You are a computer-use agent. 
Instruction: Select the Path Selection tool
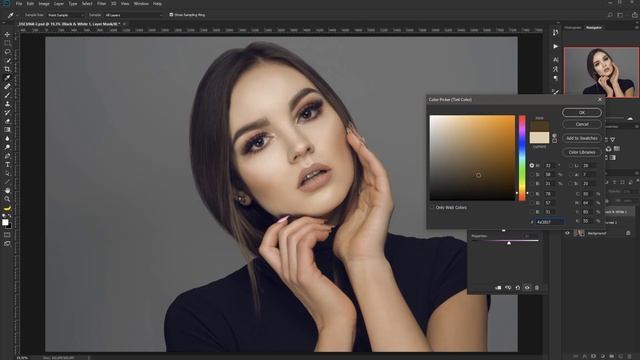click(x=7, y=173)
